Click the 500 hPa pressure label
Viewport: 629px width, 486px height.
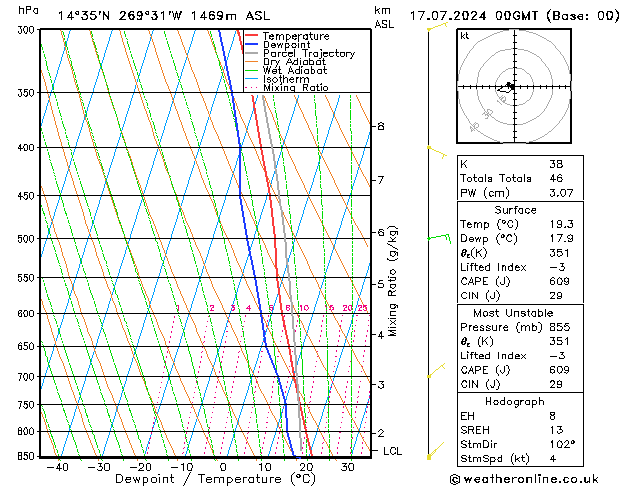point(28,239)
